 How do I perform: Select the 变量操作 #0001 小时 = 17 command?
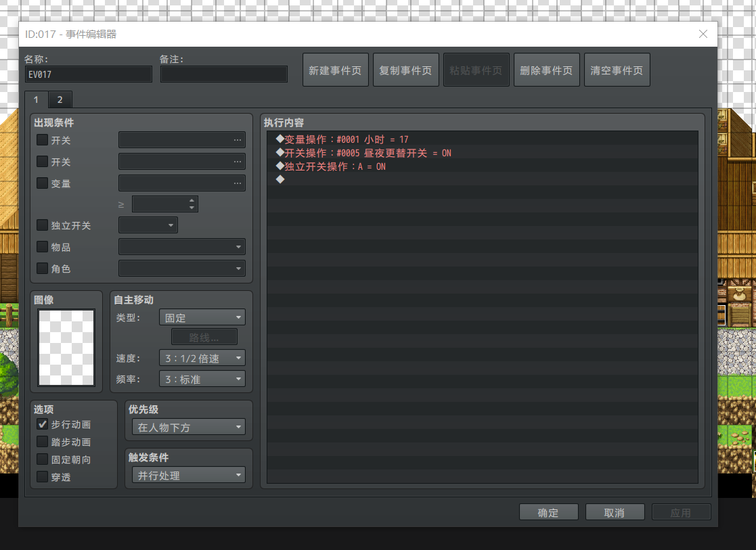482,139
